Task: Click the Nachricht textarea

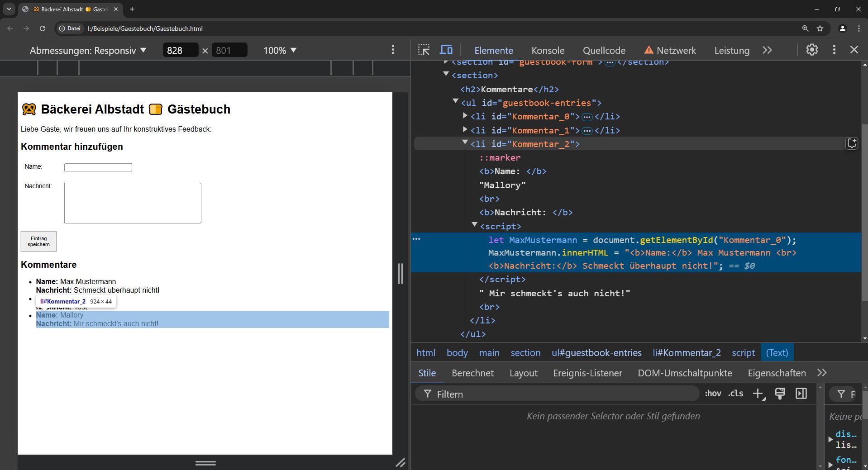Action: pyautogui.click(x=133, y=203)
